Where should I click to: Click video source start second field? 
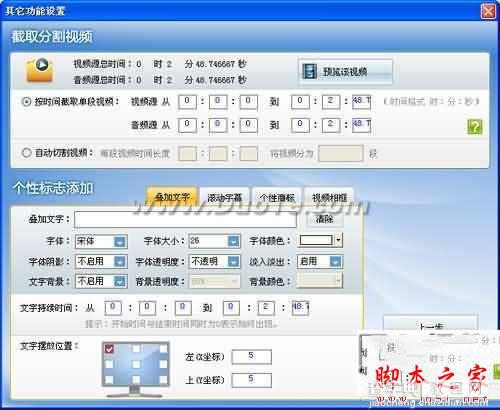click(x=249, y=102)
